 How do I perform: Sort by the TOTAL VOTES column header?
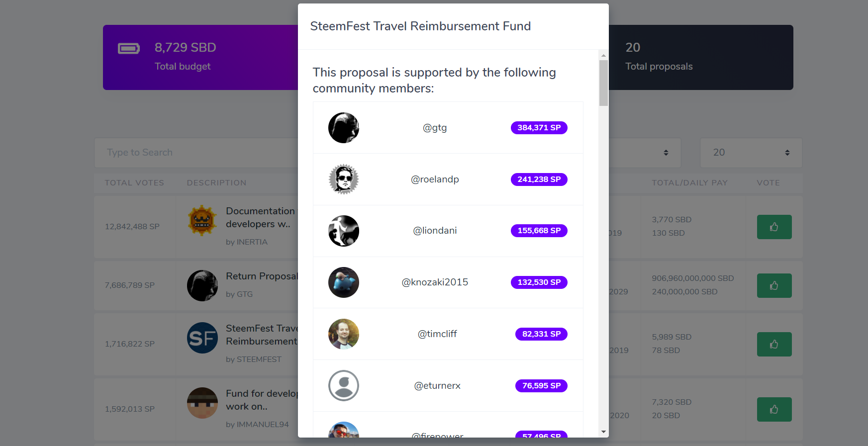(x=134, y=183)
